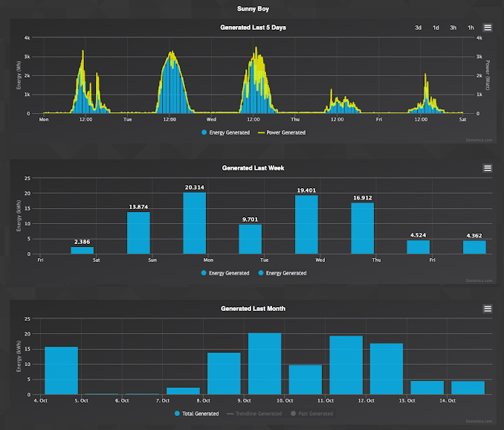Click the Sunny Boy page title
Image resolution: width=504 pixels, height=430 pixels.
tap(253, 9)
